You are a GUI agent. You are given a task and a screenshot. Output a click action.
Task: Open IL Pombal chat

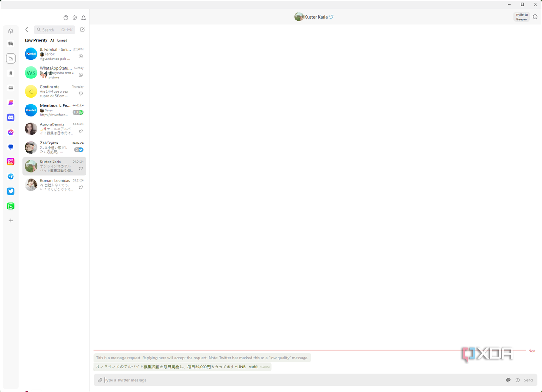(54, 54)
